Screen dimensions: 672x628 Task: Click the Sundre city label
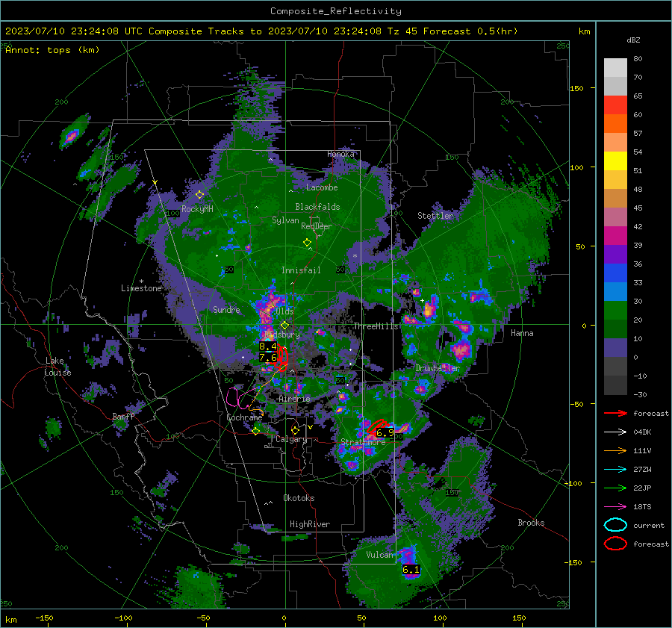(x=226, y=309)
